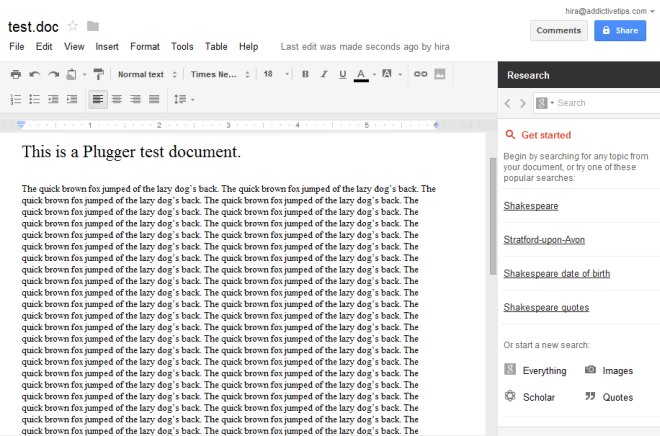Image resolution: width=660 pixels, height=436 pixels.
Task: Click the folder icon next to title
Action: [x=93, y=26]
